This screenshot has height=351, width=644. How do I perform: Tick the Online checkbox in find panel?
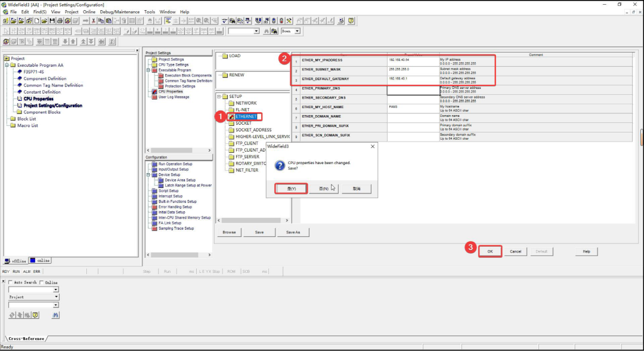tap(42, 282)
